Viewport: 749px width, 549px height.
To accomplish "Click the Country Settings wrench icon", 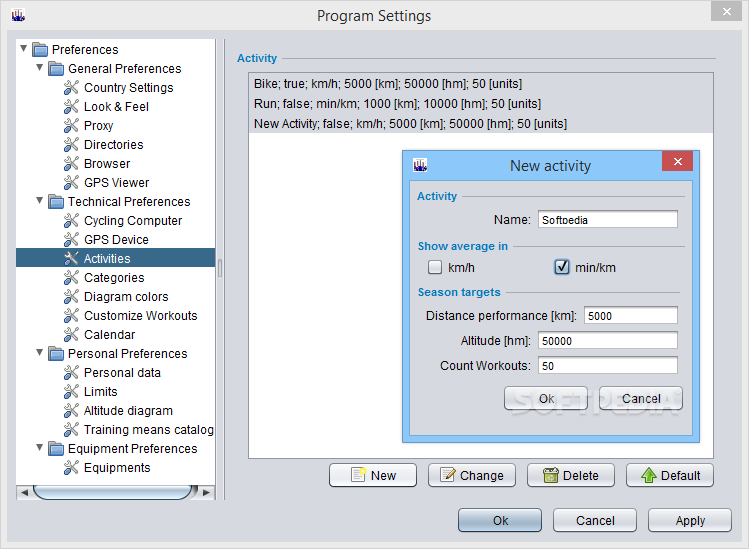I will coord(71,87).
